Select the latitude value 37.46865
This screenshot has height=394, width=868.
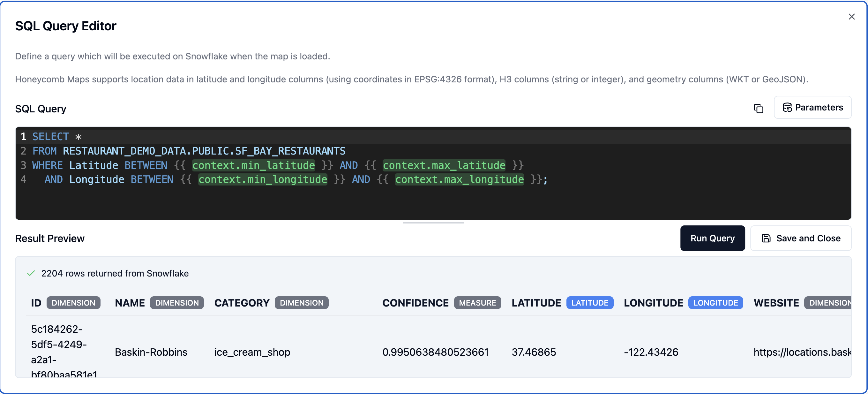pos(534,352)
